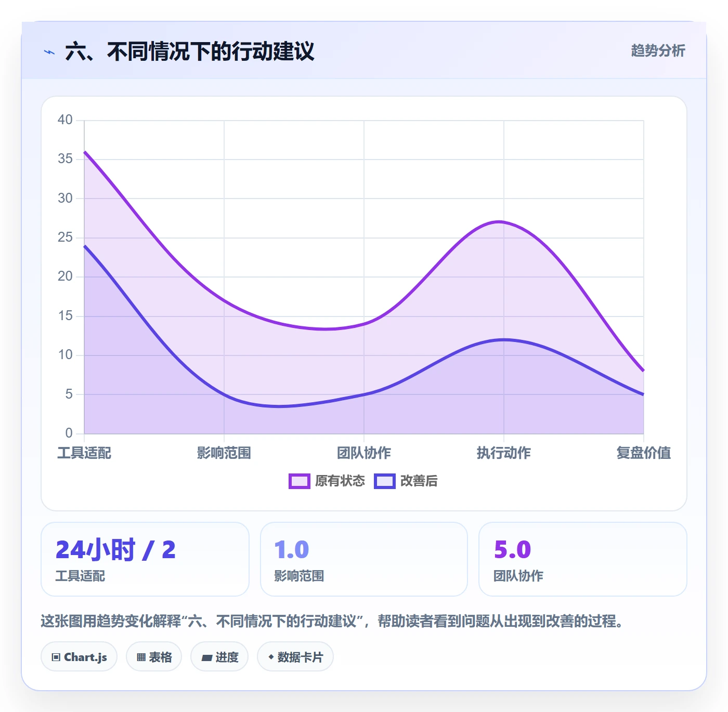Click 影响范围 caption under the 1.0 value
This screenshot has height=712, width=728.
tap(299, 576)
